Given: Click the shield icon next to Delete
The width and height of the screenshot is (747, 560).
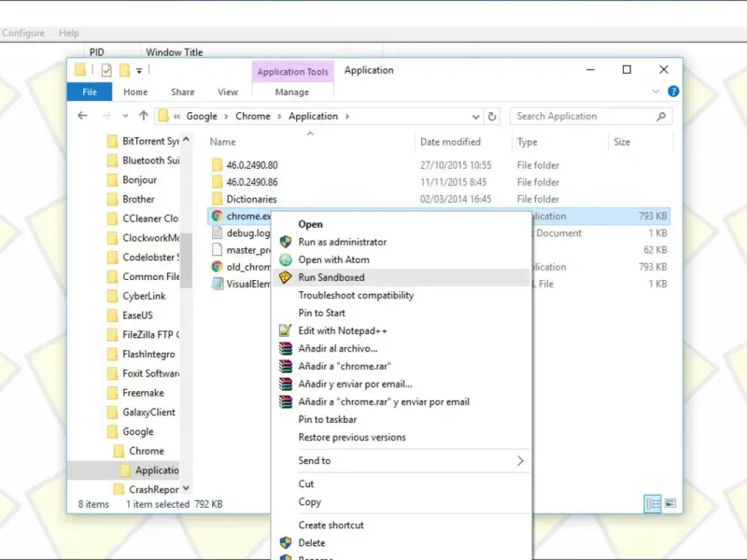Looking at the screenshot, I should coord(286,543).
